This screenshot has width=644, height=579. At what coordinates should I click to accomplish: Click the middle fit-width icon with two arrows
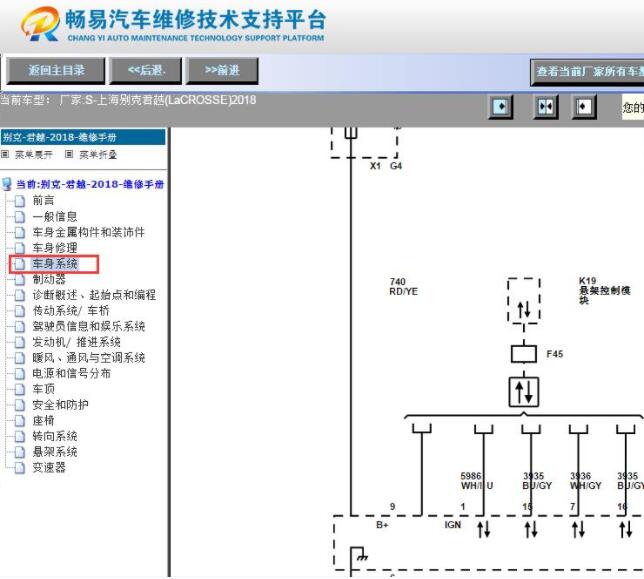point(545,107)
